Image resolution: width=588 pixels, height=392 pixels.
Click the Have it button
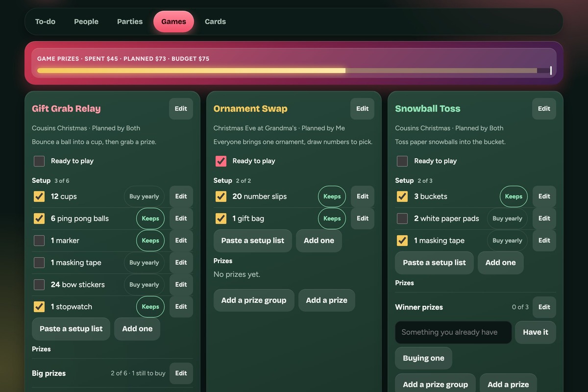pyautogui.click(x=536, y=332)
